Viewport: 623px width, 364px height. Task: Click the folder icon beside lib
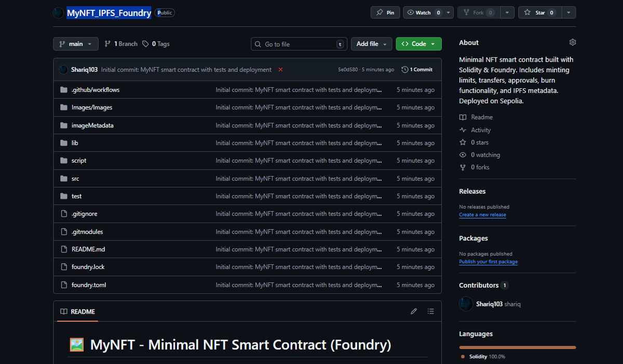pos(64,143)
